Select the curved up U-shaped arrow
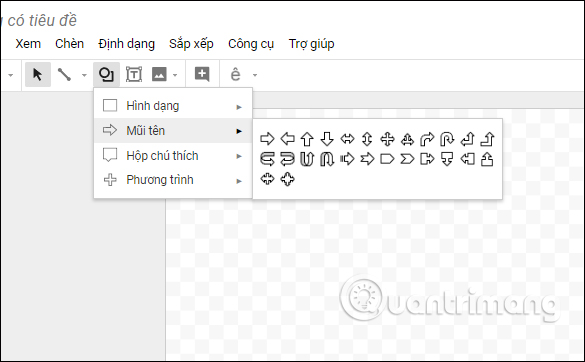Image resolution: width=585 pixels, height=362 pixels. (x=307, y=159)
